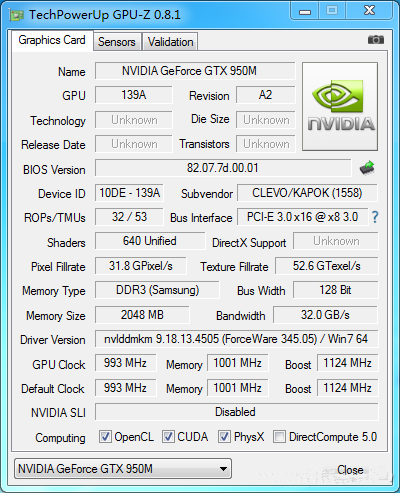Toggle the CUDA checkbox

click(x=168, y=436)
